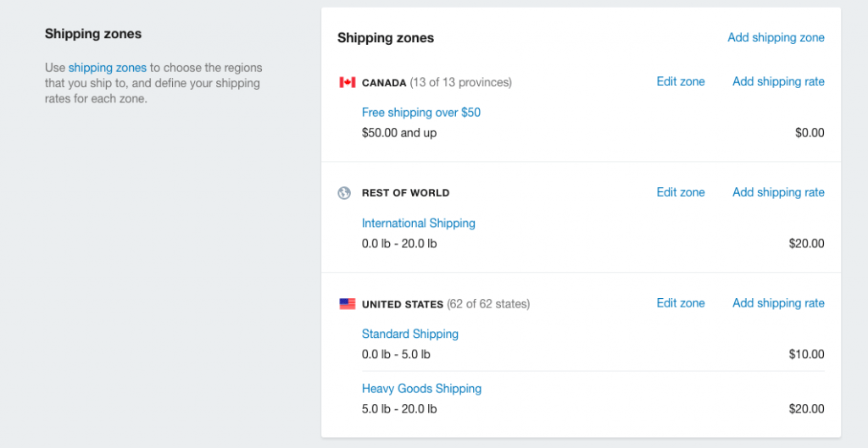The height and width of the screenshot is (448, 868).
Task: Open the Standard Shipping rate
Action: coord(410,334)
